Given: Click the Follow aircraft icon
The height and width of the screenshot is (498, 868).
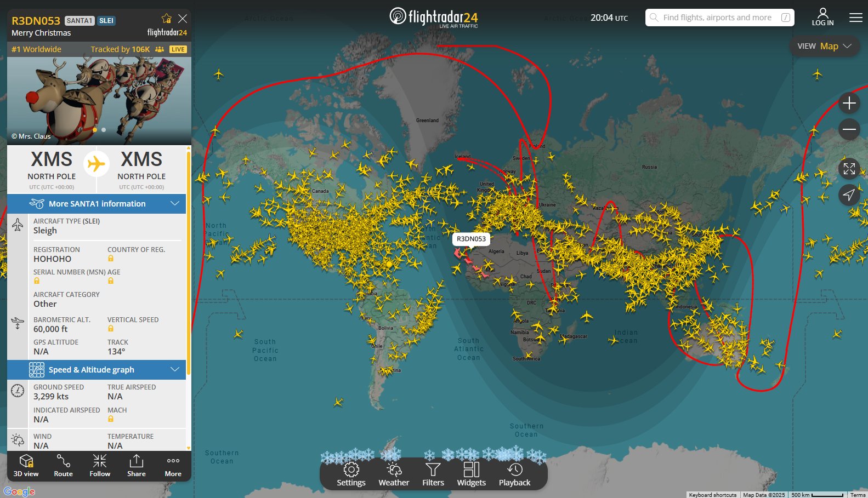Looking at the screenshot, I should pyautogui.click(x=100, y=466).
